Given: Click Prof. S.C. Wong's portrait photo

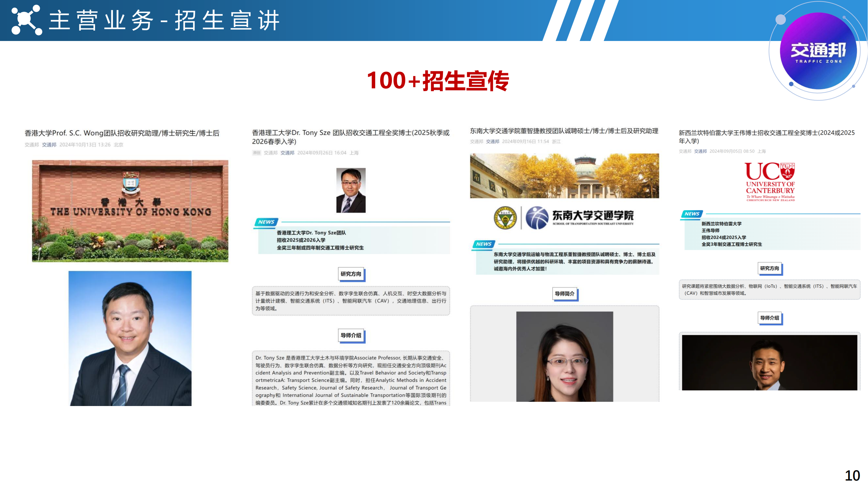Looking at the screenshot, I should click(x=130, y=338).
